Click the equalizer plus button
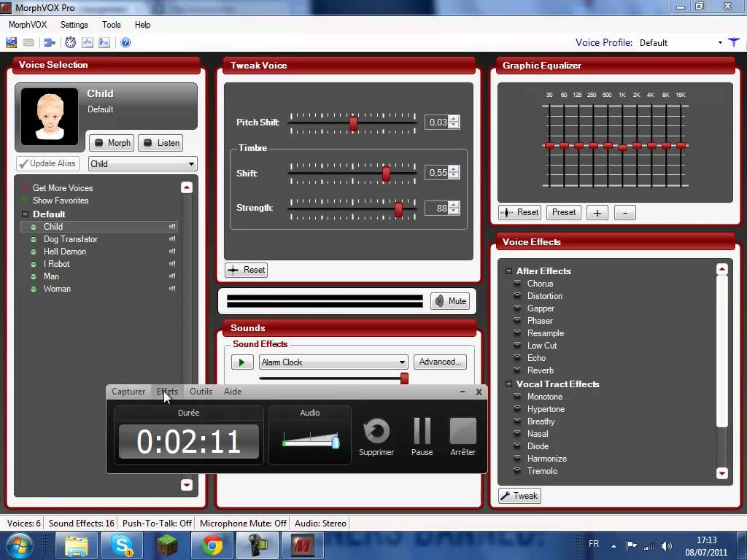This screenshot has width=747, height=560. 597,213
